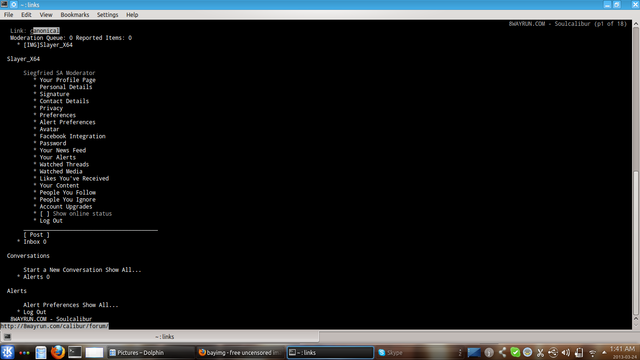Open the USB device notifier tray icon

click(553, 353)
